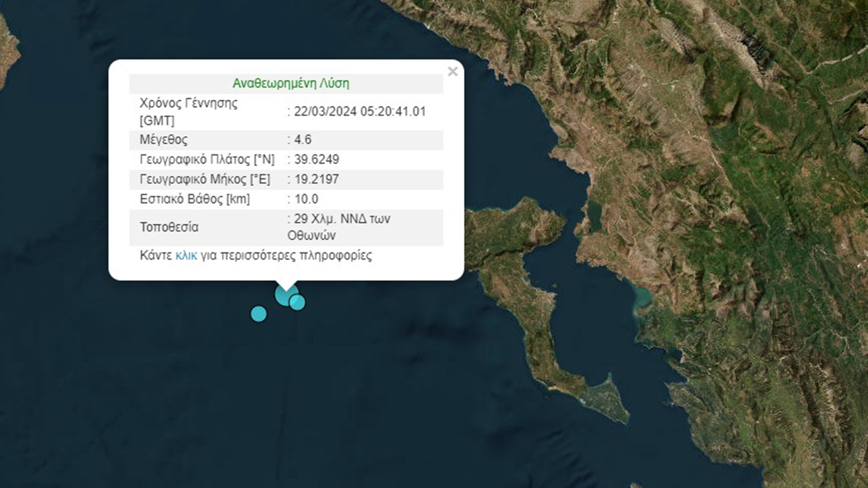
Task: Click the origin time 22/03/2024 05:20:41.01
Action: click(x=360, y=112)
